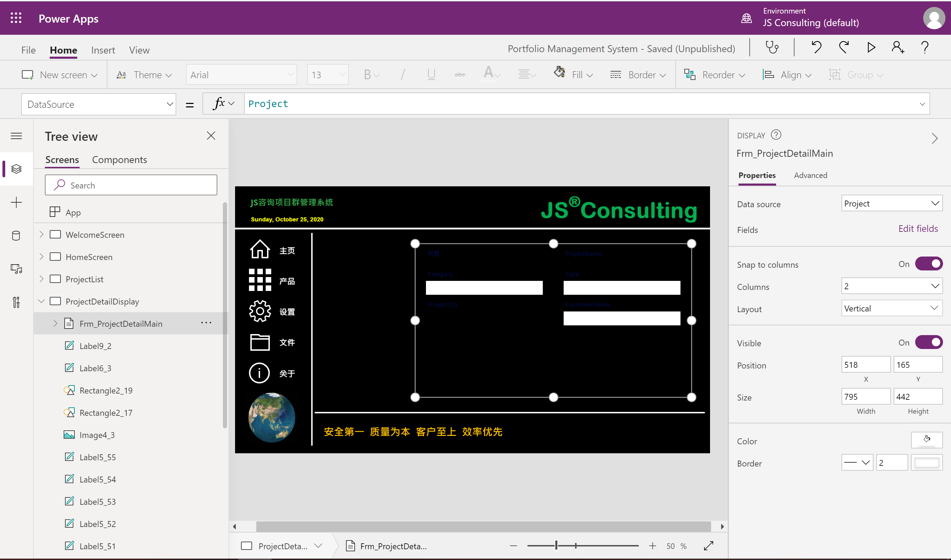
Task: Expand the formula bar chevron
Action: [x=922, y=104]
